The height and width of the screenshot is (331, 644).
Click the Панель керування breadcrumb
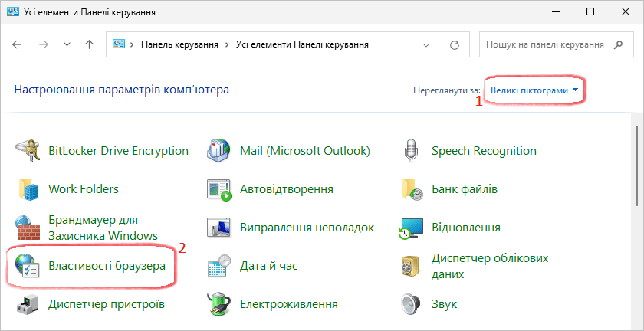(179, 44)
